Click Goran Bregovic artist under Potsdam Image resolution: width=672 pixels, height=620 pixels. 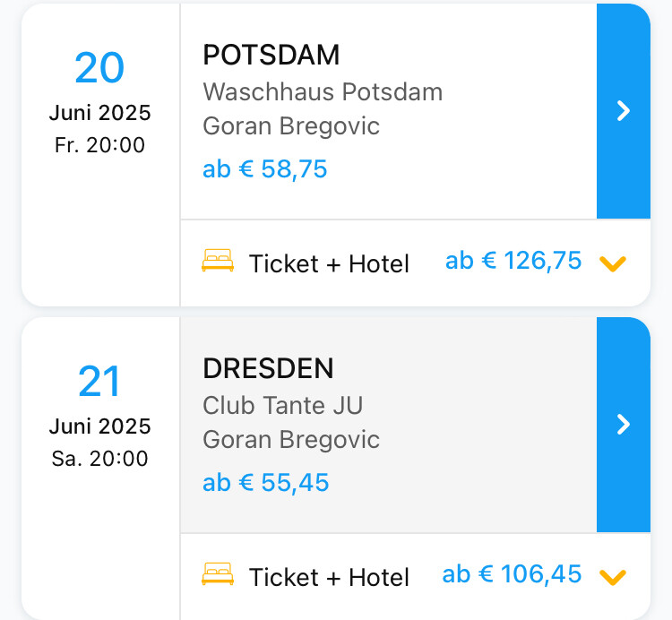291,126
